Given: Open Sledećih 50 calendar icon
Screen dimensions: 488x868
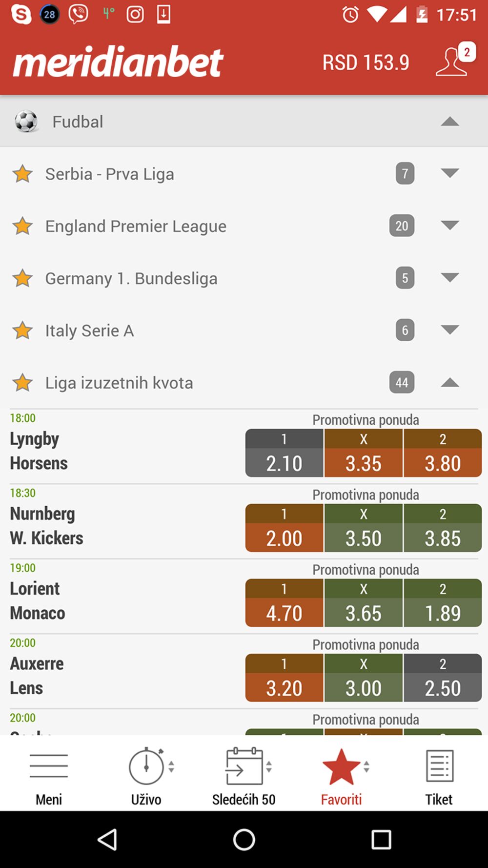Looking at the screenshot, I should [244, 776].
